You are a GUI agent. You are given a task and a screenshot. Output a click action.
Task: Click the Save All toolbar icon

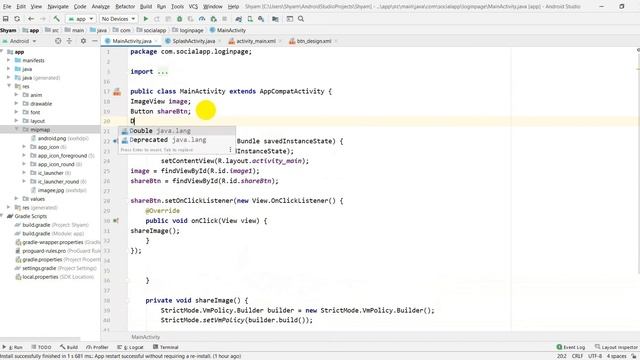(6, 19)
